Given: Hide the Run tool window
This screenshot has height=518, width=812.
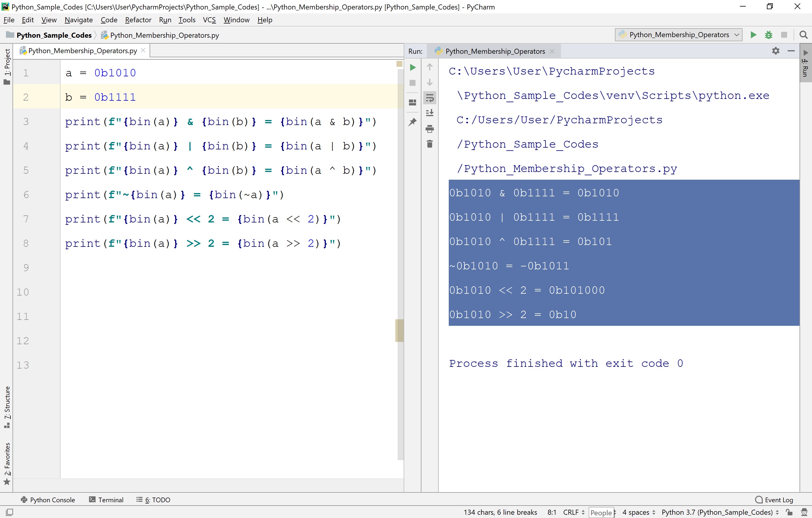Looking at the screenshot, I should pyautogui.click(x=791, y=51).
